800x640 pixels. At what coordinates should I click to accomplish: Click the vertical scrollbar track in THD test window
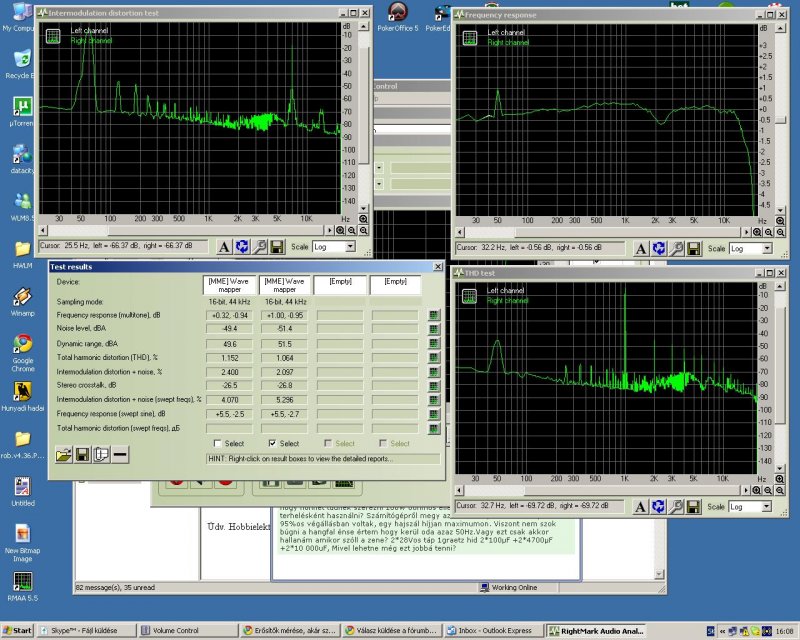point(780,444)
